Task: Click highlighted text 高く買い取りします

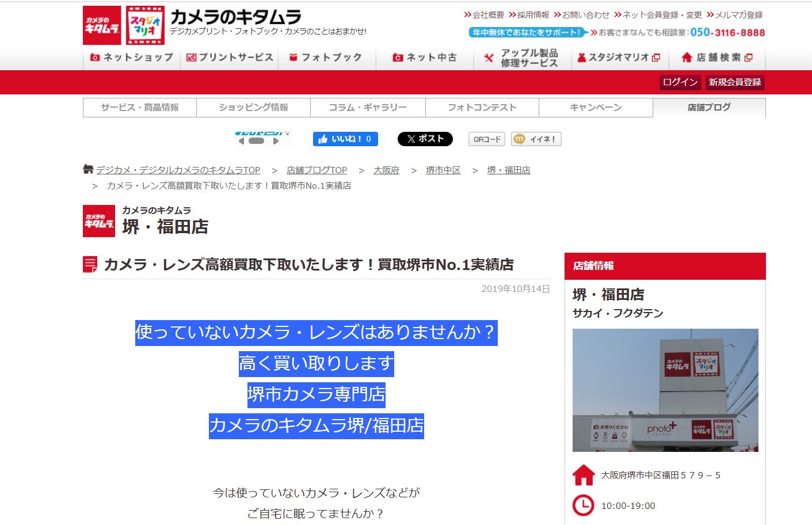Action: pos(317,364)
